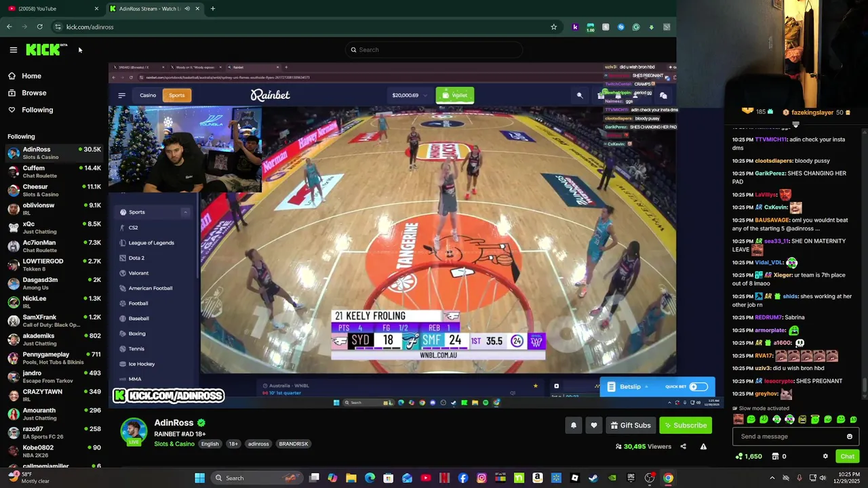Toggle the Quick Bet switch in stream
The image size is (868, 488).
pos(698,387)
